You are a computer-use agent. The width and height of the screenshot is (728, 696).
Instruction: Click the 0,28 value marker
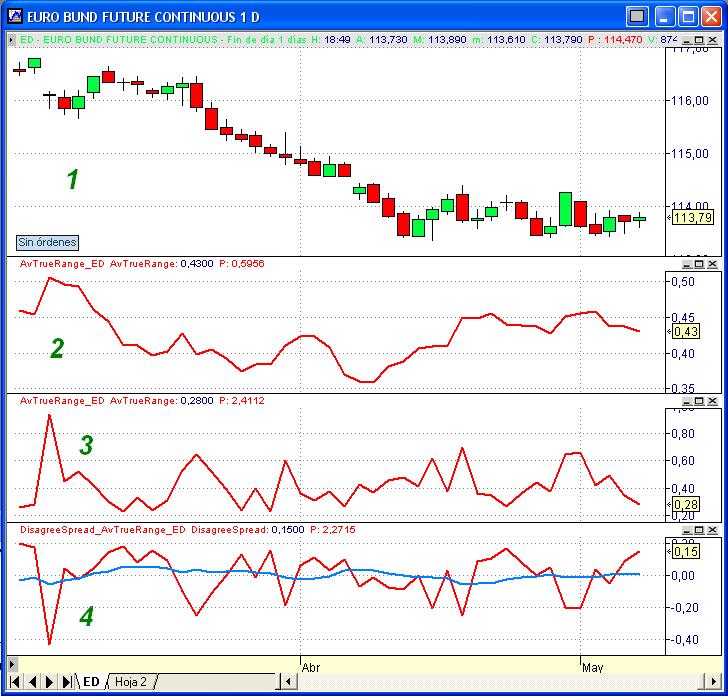coord(686,504)
